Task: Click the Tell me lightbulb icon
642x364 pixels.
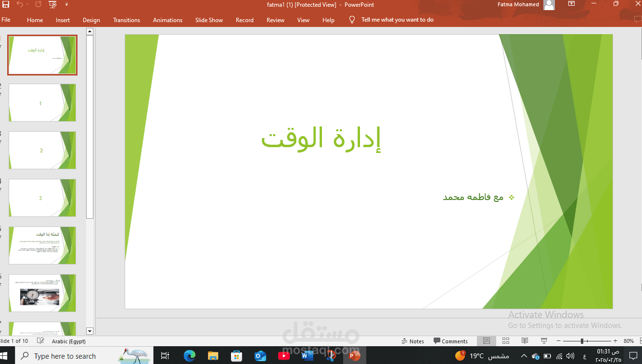Action: coord(352,20)
